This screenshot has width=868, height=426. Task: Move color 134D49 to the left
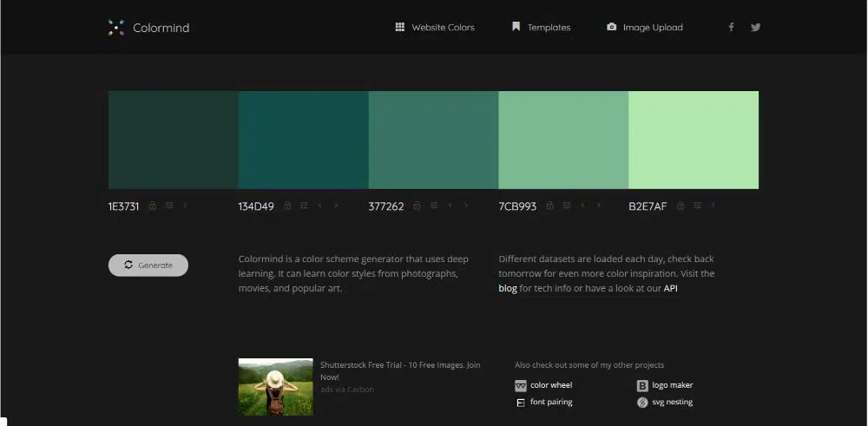[x=319, y=206]
